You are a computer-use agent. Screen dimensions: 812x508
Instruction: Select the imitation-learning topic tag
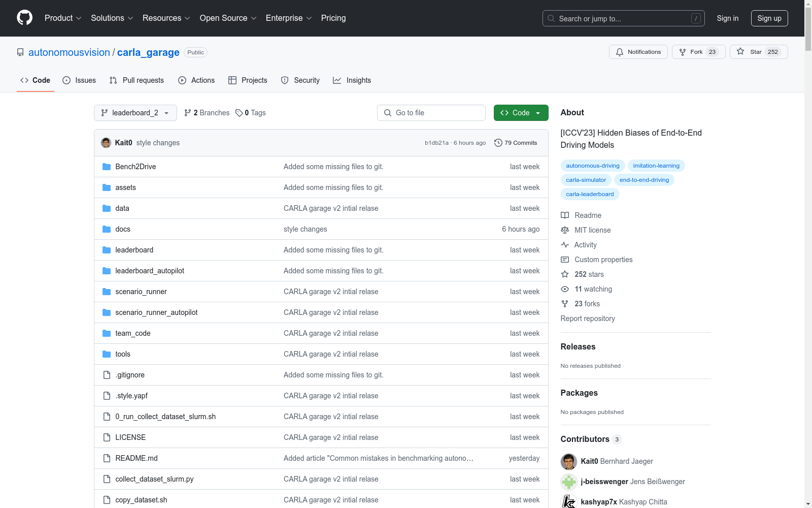pyautogui.click(x=656, y=166)
